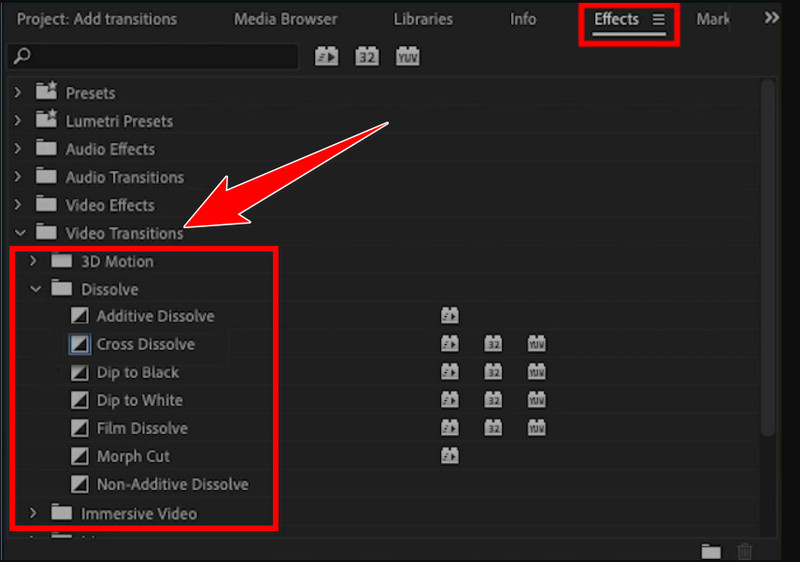Open the Media Browser tab
The image size is (800, 562).
coord(285,19)
